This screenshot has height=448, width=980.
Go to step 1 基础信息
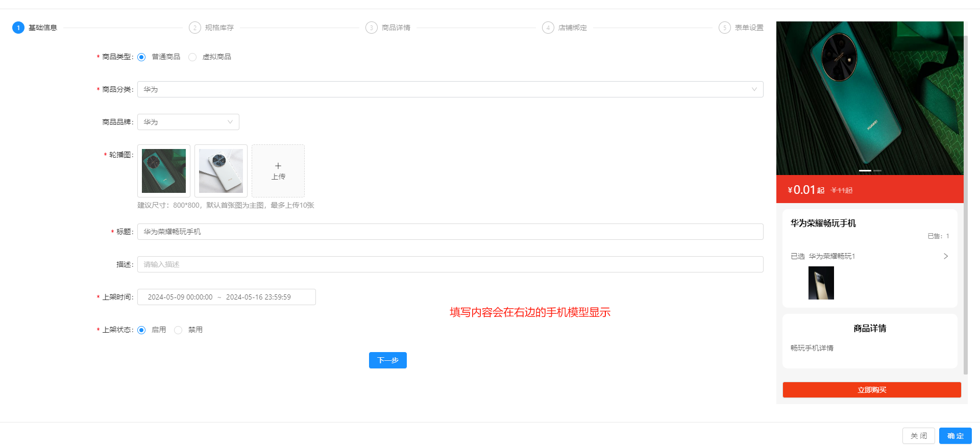[x=35, y=28]
